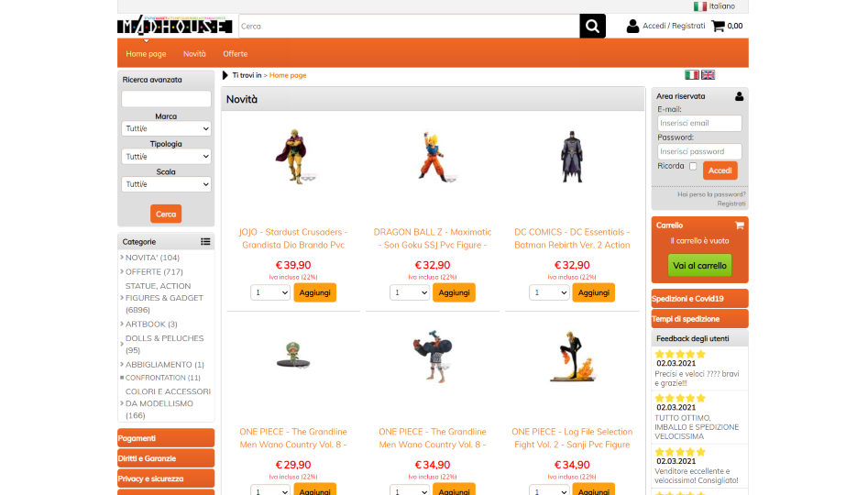Viewport: 868px width, 495px height.
Task: Click the magnifying glass search button
Action: [592, 26]
